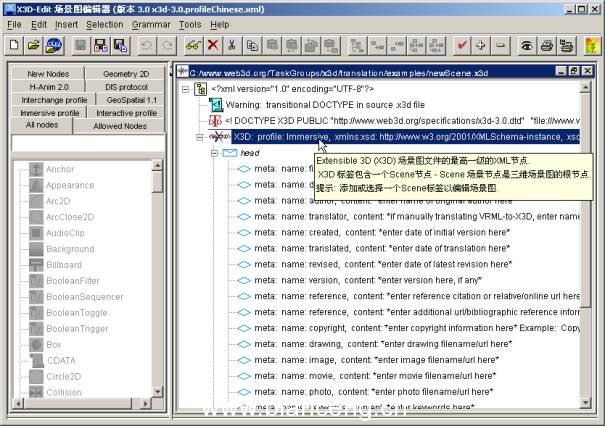Open the Selection menu
The height and width of the screenshot is (426, 605).
point(105,25)
